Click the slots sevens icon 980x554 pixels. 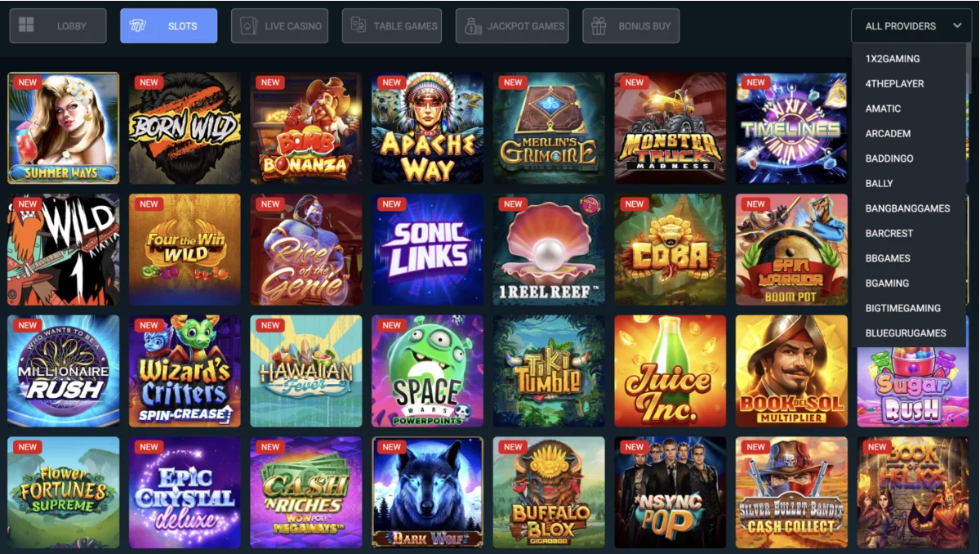coord(137,26)
